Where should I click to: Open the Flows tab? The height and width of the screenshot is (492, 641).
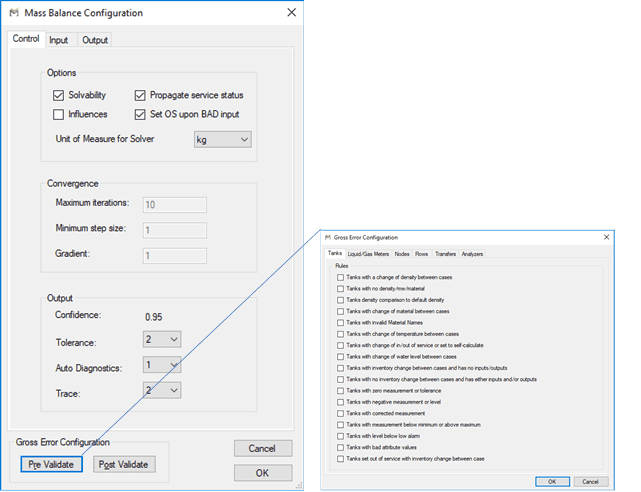(421, 254)
